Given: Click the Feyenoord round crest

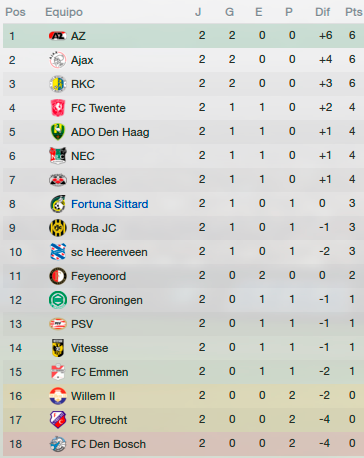Looking at the screenshot, I should (58, 276).
